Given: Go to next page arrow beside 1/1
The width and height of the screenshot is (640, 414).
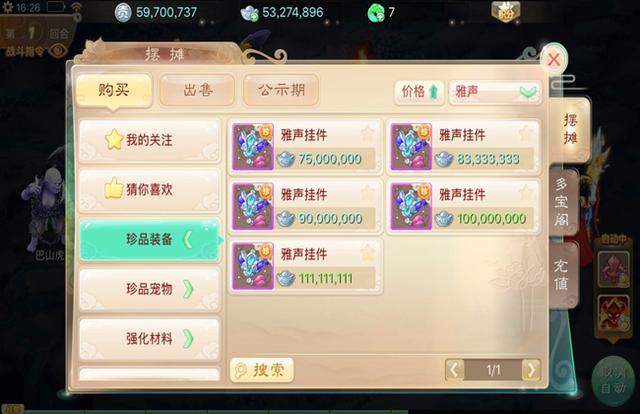Looking at the screenshot, I should pos(531,370).
